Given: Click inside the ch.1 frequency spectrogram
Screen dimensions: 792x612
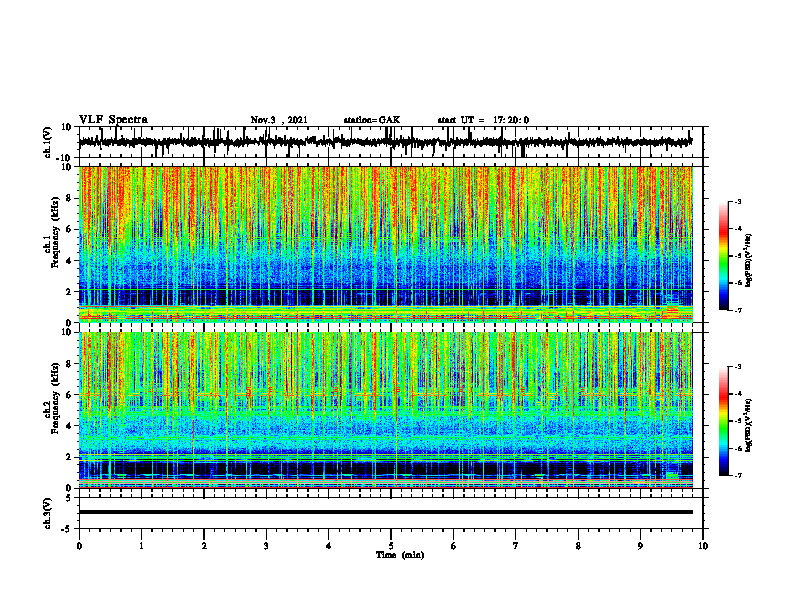Looking at the screenshot, I should (x=386, y=244).
